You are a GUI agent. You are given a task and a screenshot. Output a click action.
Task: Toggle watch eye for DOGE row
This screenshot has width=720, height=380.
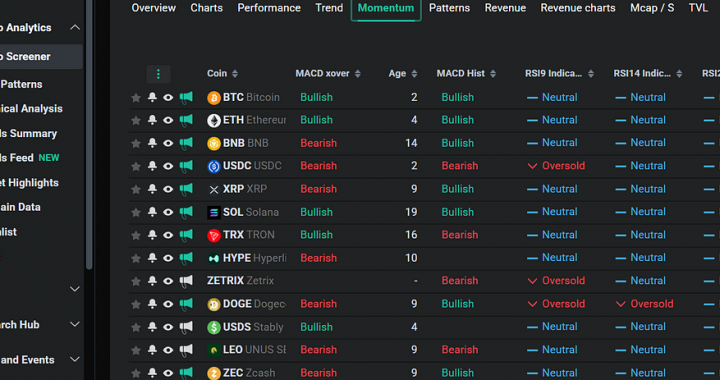[x=168, y=304]
